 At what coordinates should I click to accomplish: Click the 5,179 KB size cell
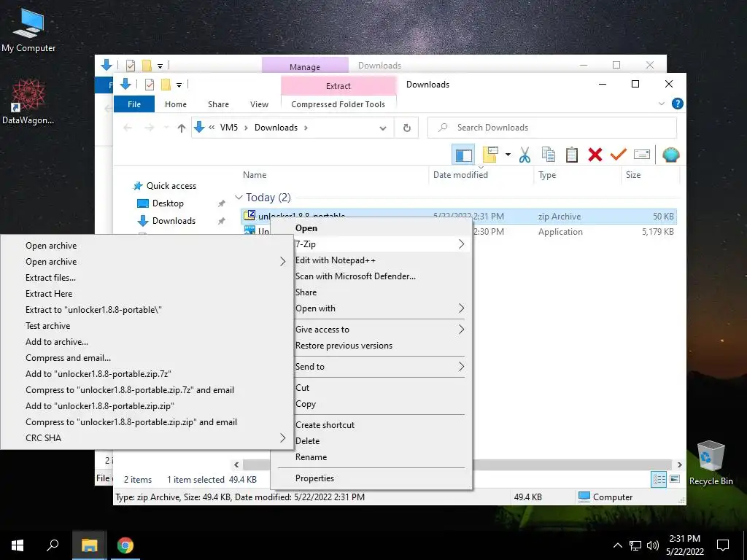click(657, 231)
